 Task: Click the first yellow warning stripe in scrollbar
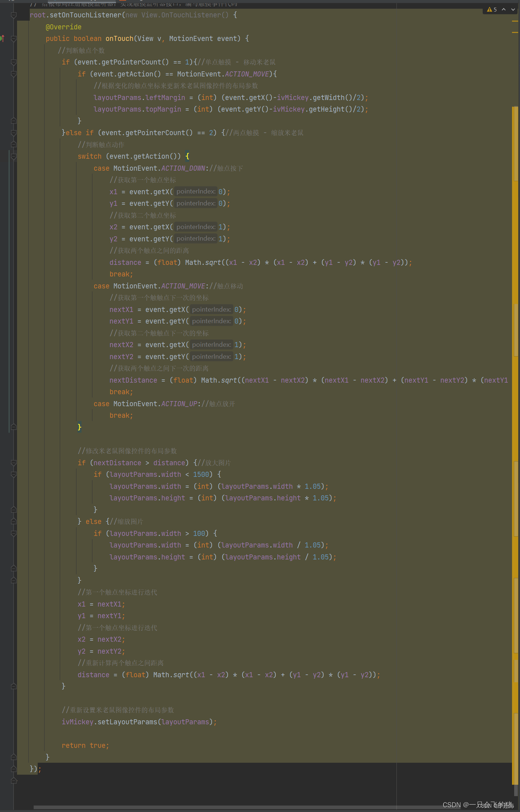point(515,21)
